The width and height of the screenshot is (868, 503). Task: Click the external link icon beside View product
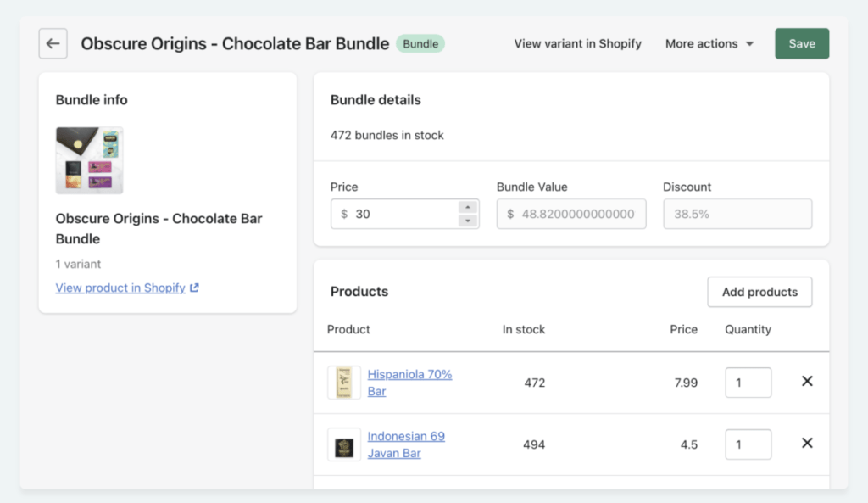tap(192, 288)
